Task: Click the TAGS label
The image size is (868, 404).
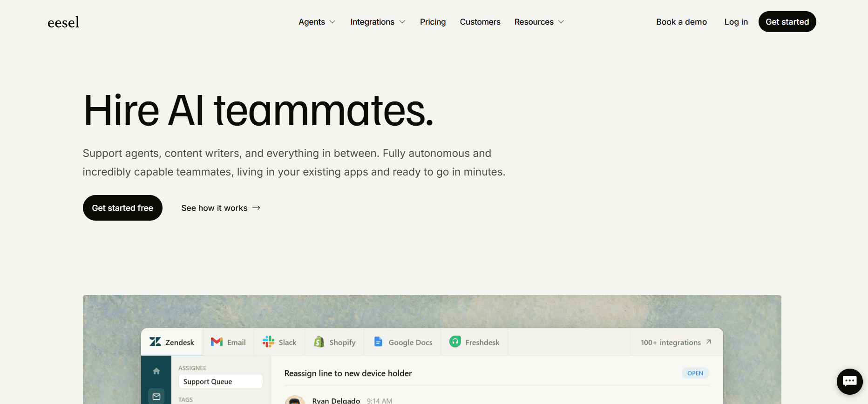Action: (x=185, y=399)
